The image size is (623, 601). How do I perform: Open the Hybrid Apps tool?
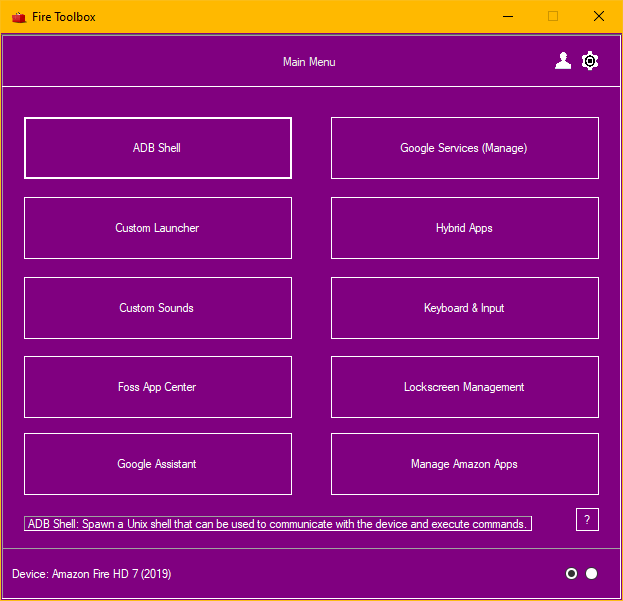tap(464, 228)
